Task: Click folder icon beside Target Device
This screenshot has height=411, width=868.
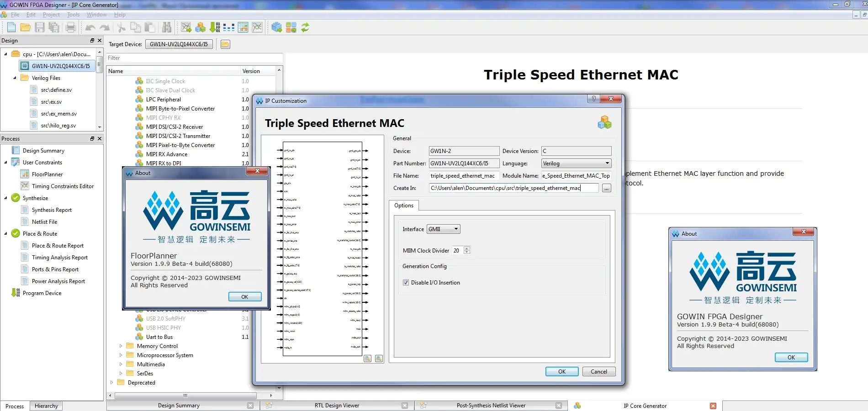Action: [225, 44]
